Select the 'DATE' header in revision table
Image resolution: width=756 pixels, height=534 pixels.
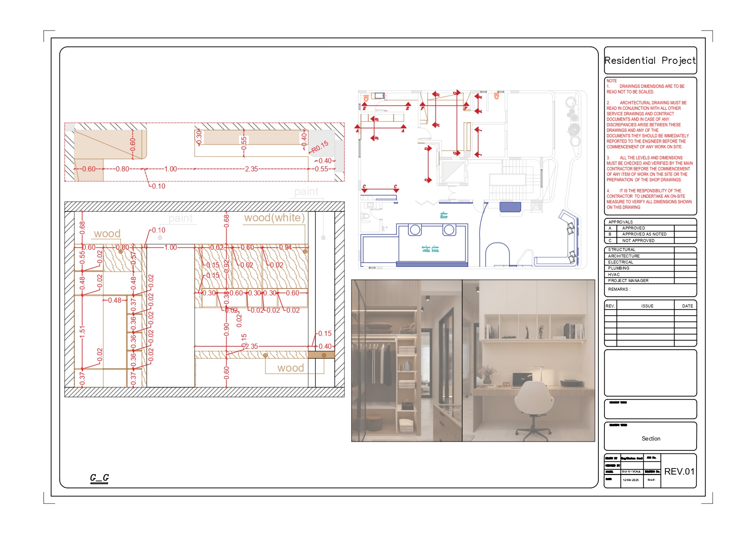688,306
